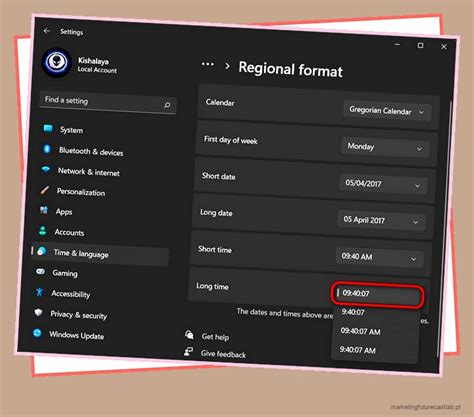
Task: Click the Long time label
Action: pyautogui.click(x=212, y=286)
